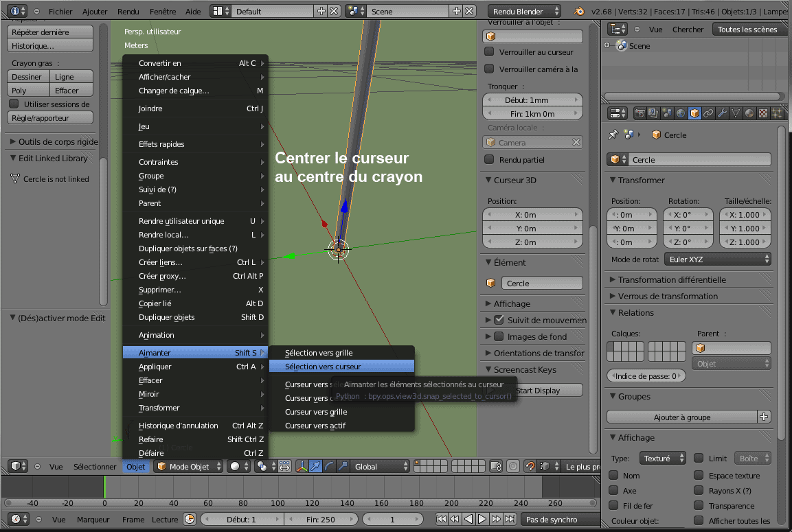Open the Render Layers properties tab
The image size is (792, 532).
click(x=653, y=113)
